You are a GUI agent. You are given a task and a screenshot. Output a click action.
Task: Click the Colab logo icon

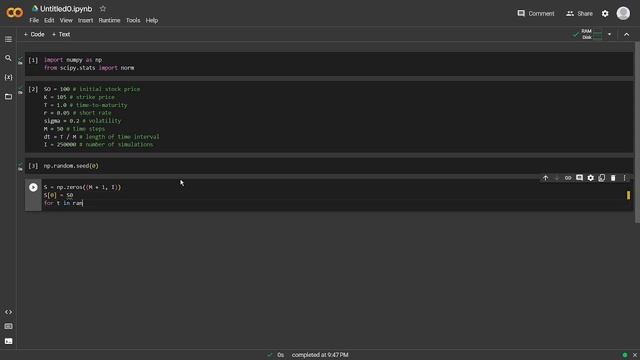point(15,13)
